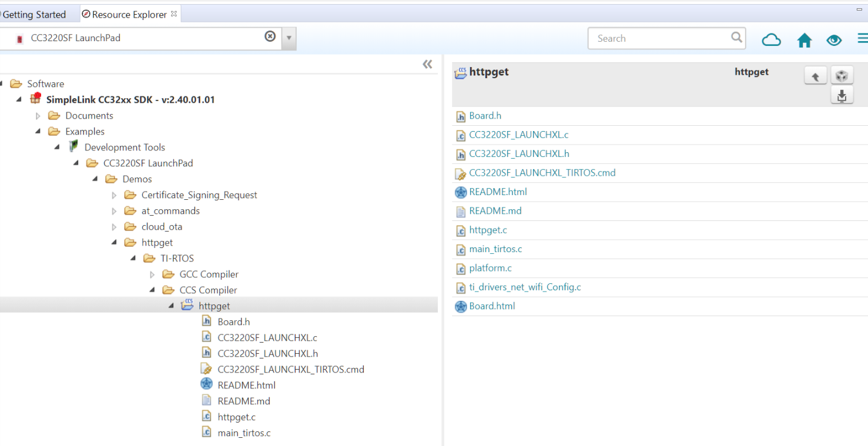The image size is (868, 446).
Task: Close the Resource Explorer tab
Action: pyautogui.click(x=174, y=14)
